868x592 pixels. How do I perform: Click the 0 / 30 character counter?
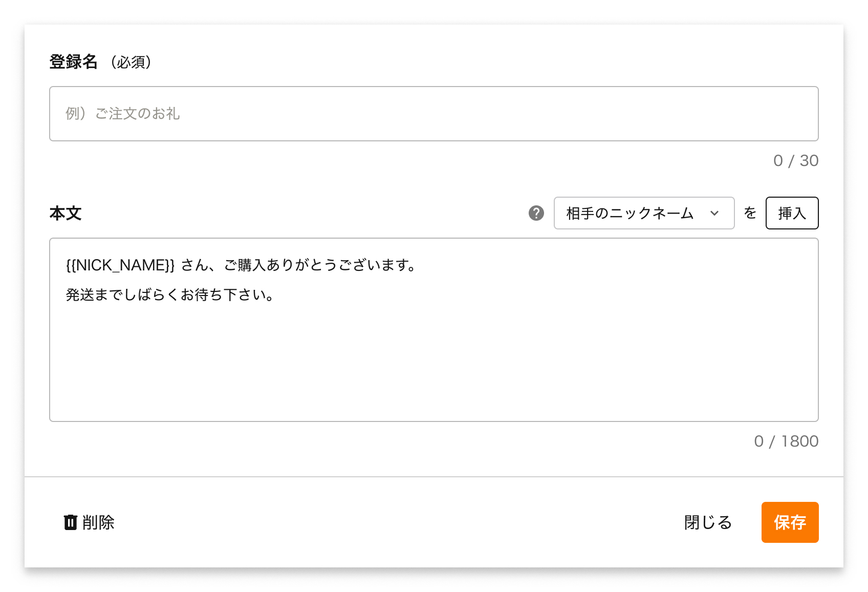795,161
